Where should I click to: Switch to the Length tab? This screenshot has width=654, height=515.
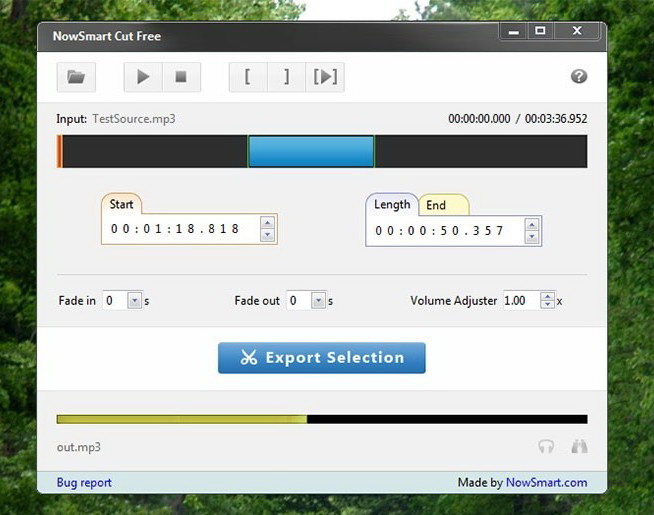pyautogui.click(x=392, y=205)
